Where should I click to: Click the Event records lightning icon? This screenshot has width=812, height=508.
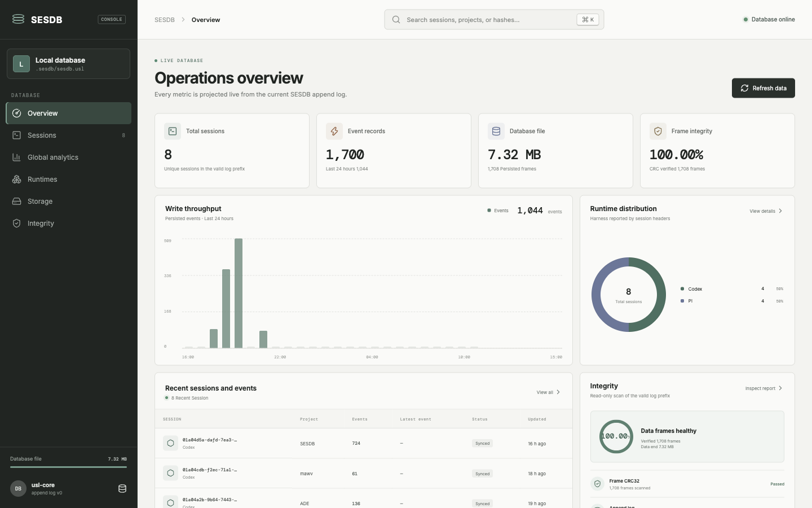(334, 131)
